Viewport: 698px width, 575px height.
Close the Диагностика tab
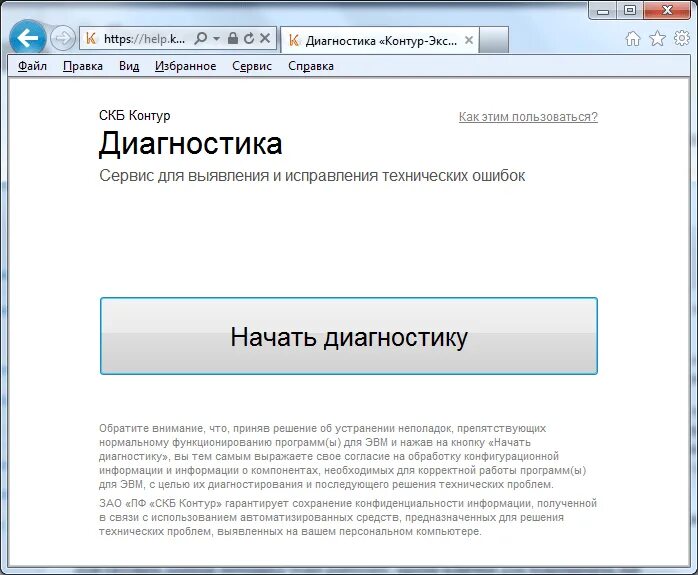[469, 40]
